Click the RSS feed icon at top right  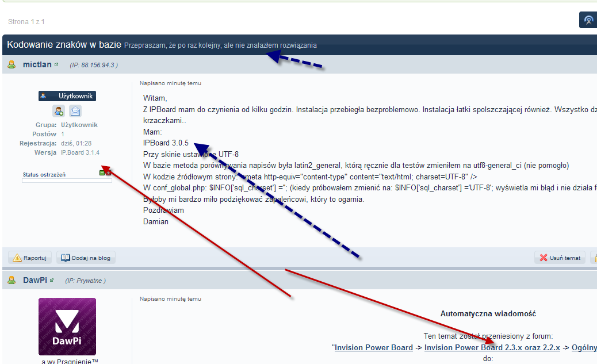[x=588, y=20]
